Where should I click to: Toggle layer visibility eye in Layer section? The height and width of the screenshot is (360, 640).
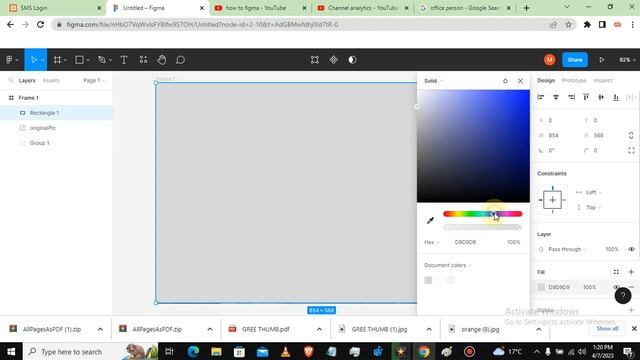coord(631,249)
